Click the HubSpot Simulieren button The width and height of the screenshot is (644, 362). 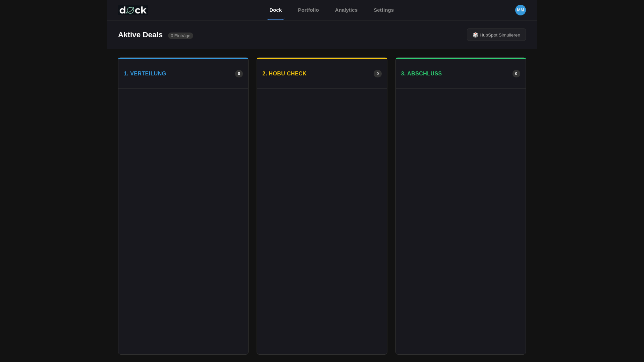(x=496, y=35)
